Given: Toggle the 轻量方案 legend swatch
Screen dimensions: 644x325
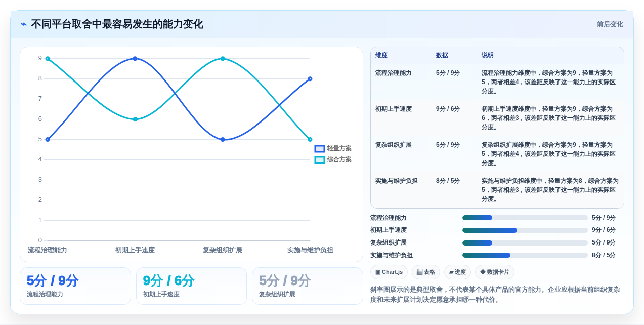Looking at the screenshot, I should coord(320,149).
